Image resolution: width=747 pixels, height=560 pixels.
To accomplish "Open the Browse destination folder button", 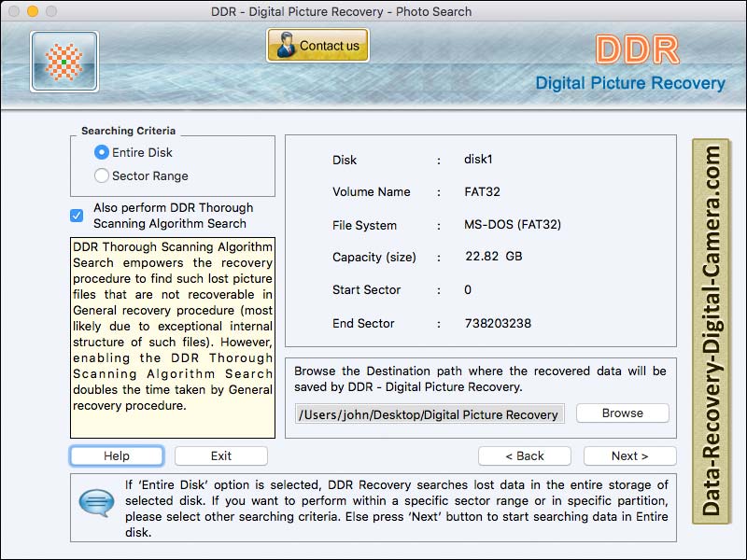I will [622, 413].
